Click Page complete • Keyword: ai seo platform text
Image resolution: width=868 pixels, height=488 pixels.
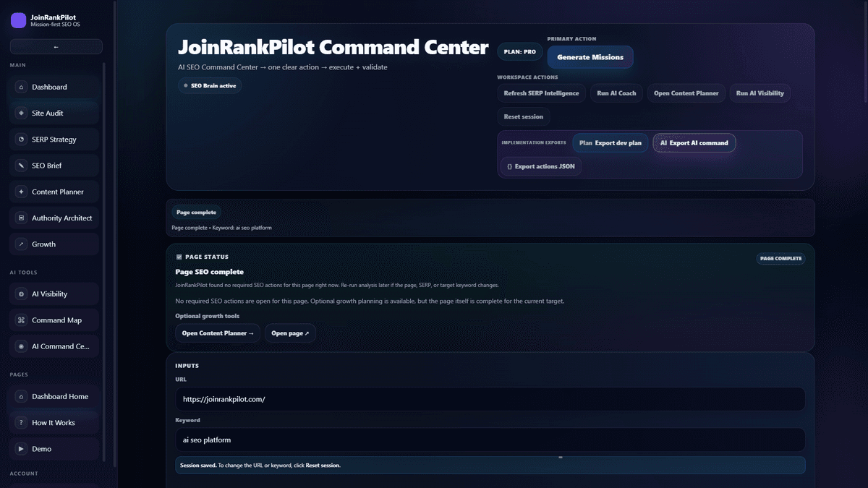pyautogui.click(x=222, y=228)
